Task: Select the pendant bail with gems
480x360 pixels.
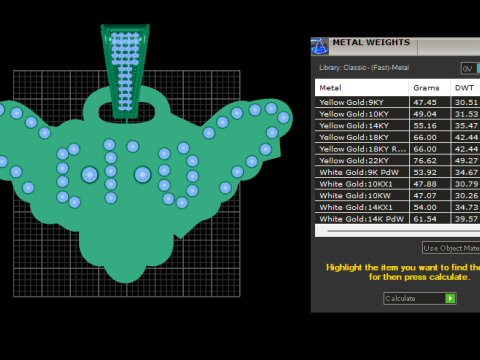Action: pos(125,71)
